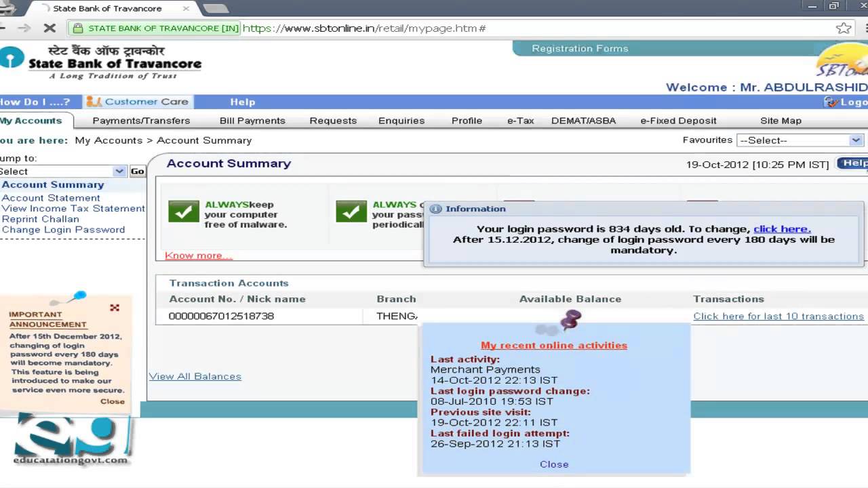Click 'My recent online activities' heading link
The height and width of the screenshot is (488, 868).
coord(554,345)
